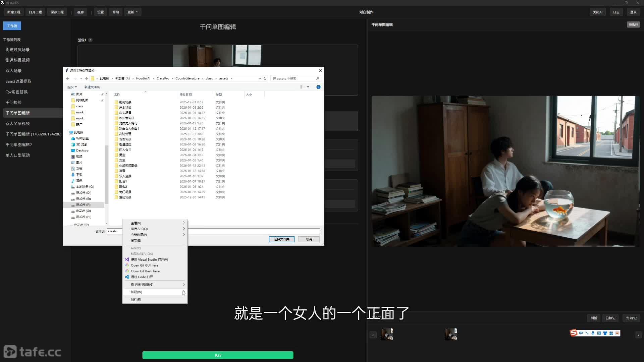This screenshot has width=644, height=362.
Task: Toggle the 已标记 filter button
Action: pos(610,318)
